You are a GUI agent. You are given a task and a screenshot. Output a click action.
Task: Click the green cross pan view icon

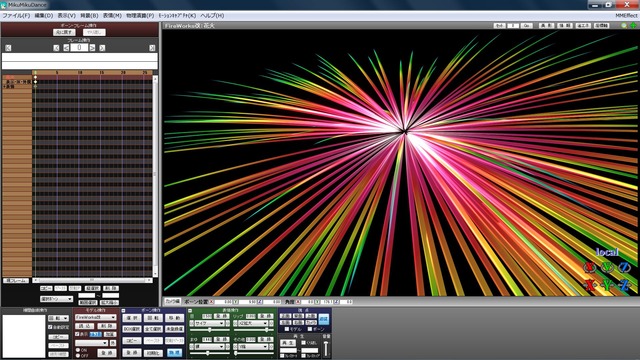click(x=633, y=25)
